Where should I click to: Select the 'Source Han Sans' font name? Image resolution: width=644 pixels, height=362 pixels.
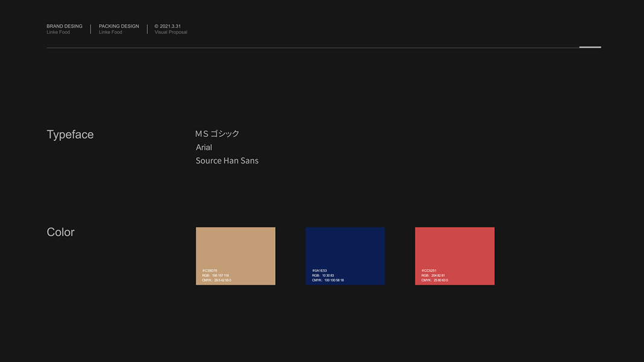(227, 160)
